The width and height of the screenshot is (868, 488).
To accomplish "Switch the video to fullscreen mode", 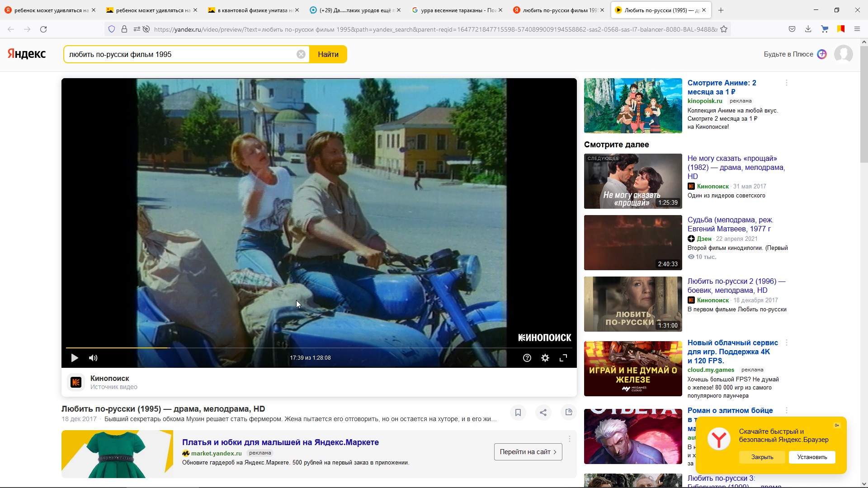I will coord(563,358).
